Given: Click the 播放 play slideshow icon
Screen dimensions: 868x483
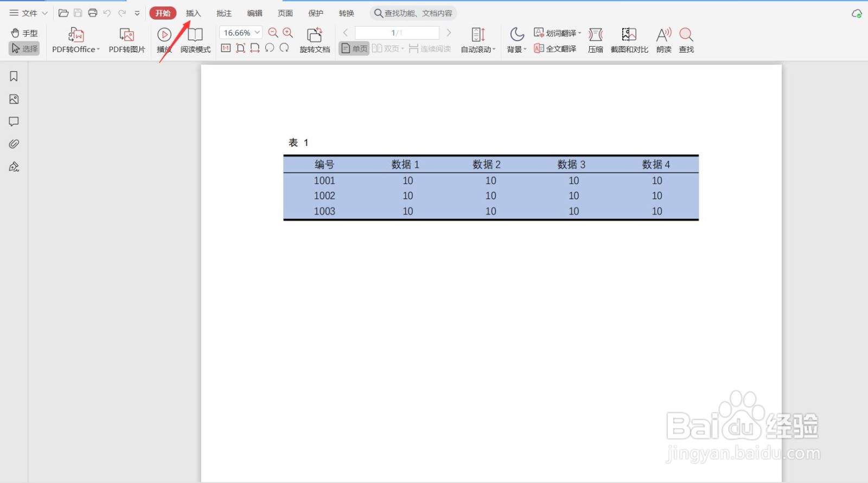Looking at the screenshot, I should 164,41.
